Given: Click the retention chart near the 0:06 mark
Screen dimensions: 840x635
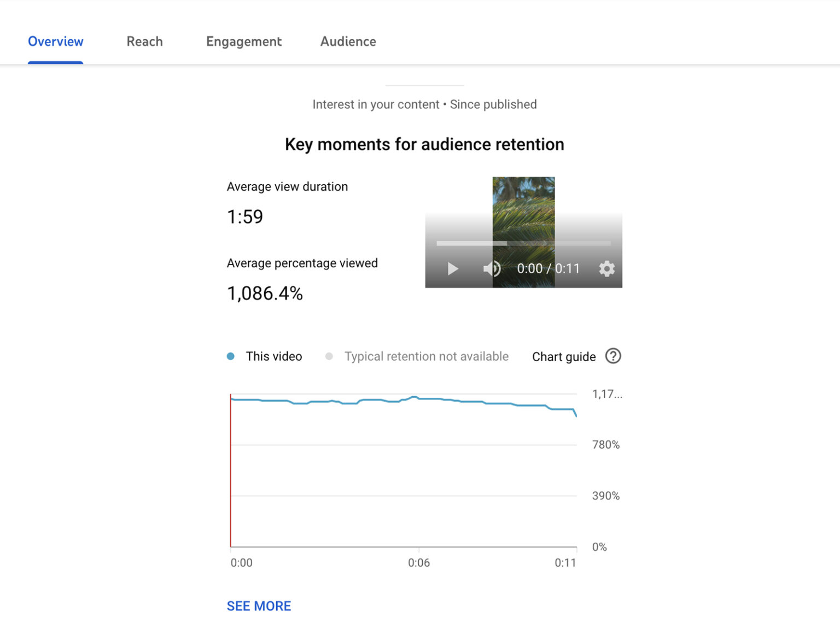Looking at the screenshot, I should point(419,400).
